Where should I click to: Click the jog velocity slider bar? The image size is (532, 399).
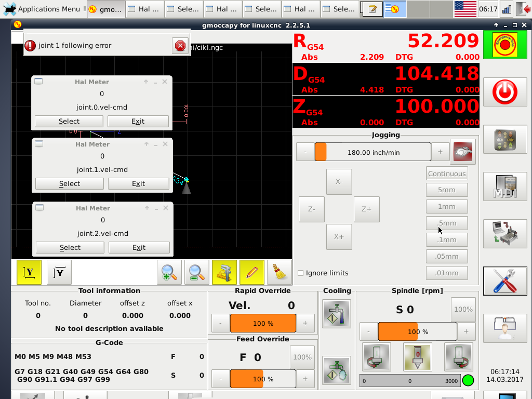pos(373,152)
